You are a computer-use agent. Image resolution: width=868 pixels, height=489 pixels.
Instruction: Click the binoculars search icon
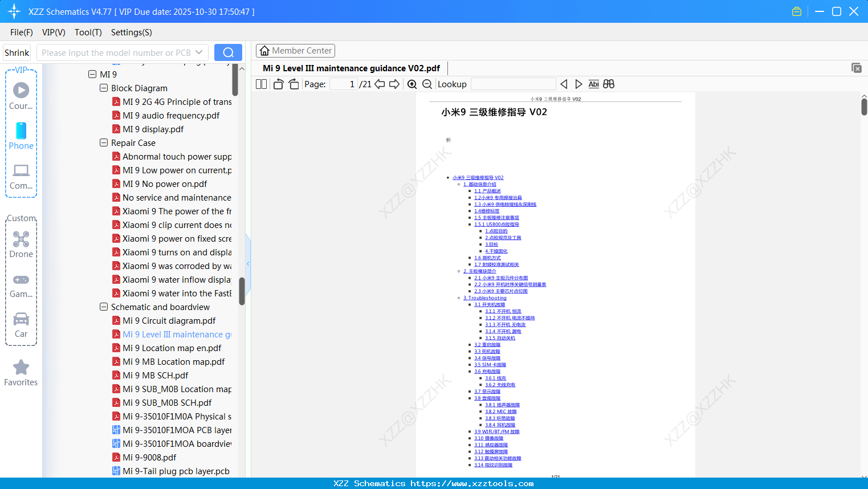point(609,84)
